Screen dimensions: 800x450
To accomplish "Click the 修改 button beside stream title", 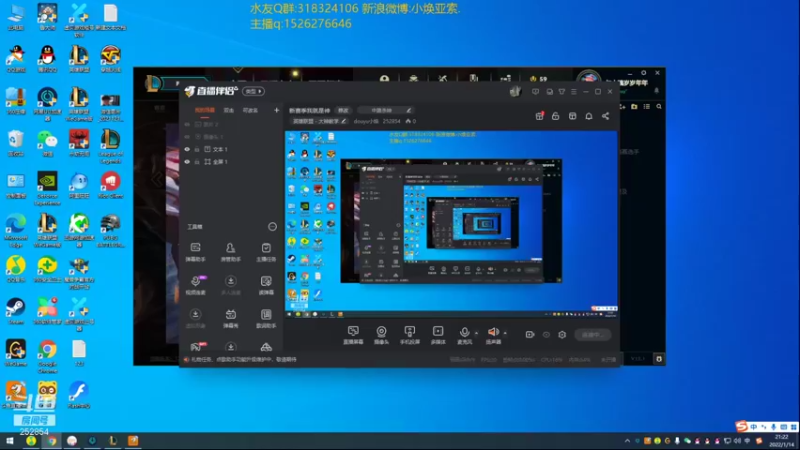I will pyautogui.click(x=343, y=110).
